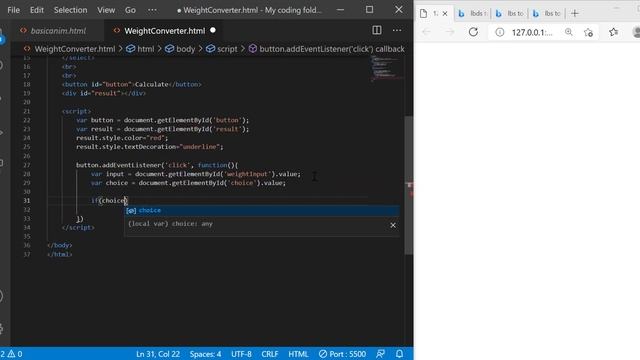Open the browser Favorites list
Screen dimensions: 640x360
pos(613,32)
